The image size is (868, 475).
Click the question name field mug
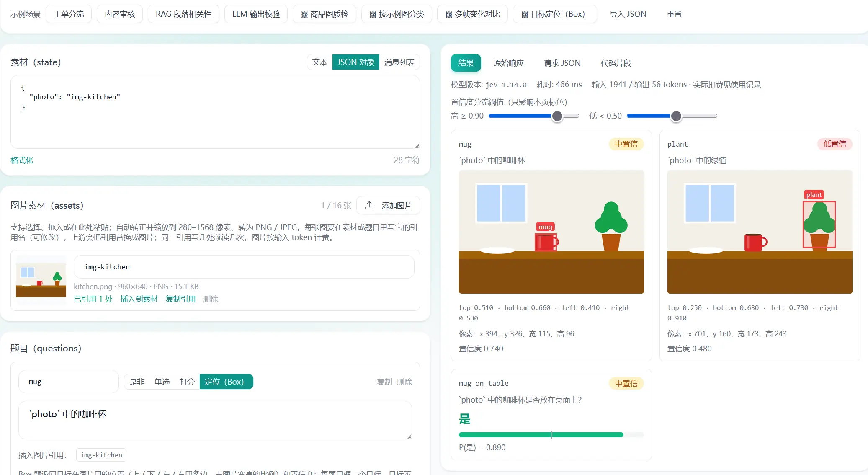coord(69,382)
